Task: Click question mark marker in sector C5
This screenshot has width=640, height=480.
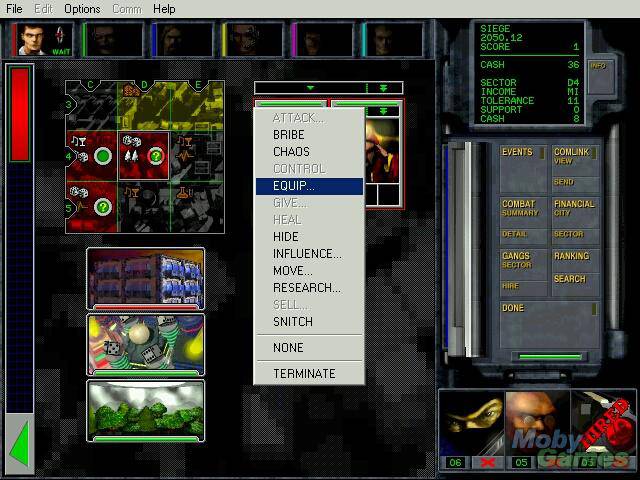Action: click(x=103, y=208)
